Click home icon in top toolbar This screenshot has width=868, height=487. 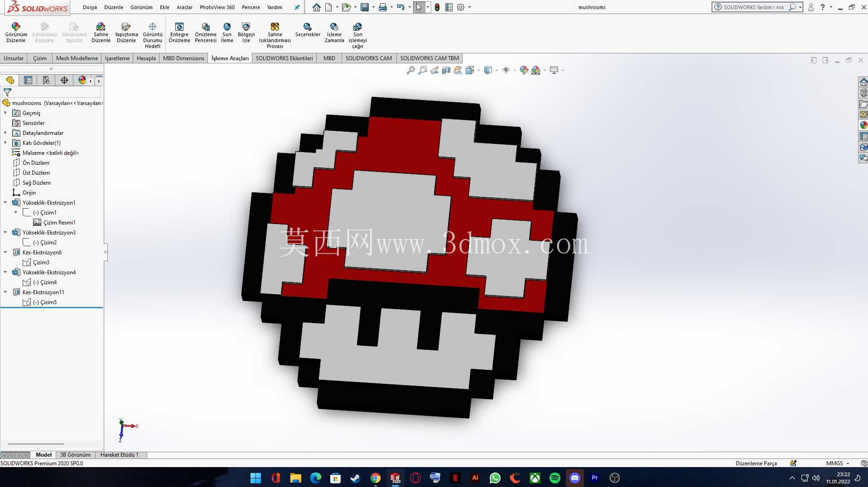pos(317,7)
